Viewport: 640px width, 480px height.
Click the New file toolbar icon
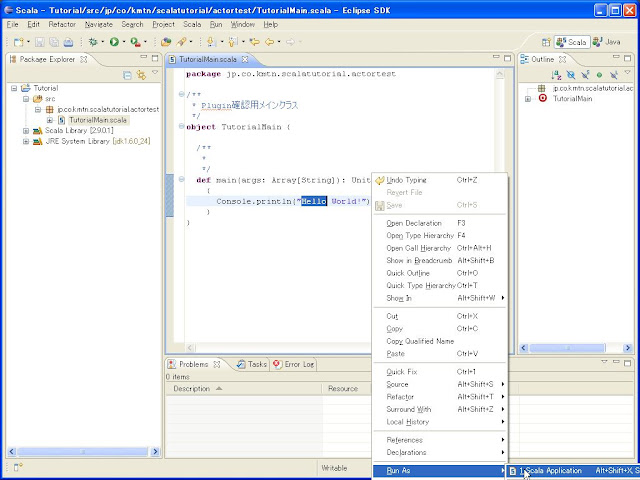click(x=20, y=42)
